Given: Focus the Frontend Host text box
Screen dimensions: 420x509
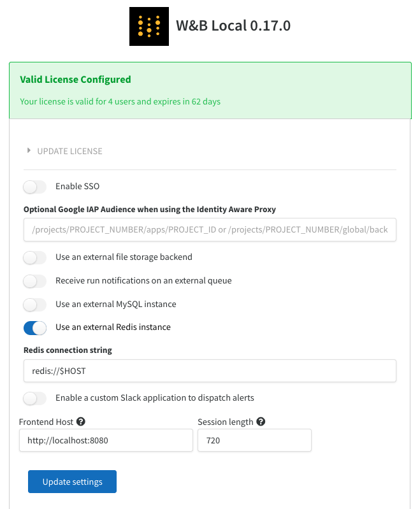Looking at the screenshot, I should click(106, 440).
